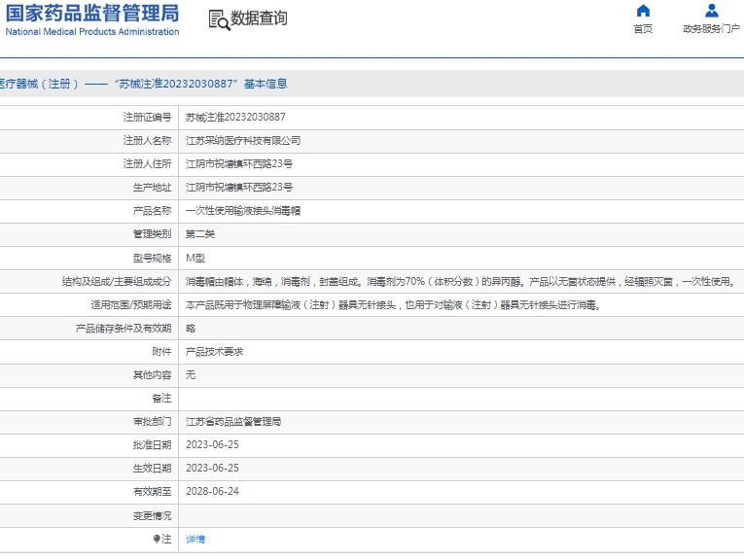Viewport: 744px width, 560px height.
Task: Click attachment value 产品技术要求
Action: point(215,352)
